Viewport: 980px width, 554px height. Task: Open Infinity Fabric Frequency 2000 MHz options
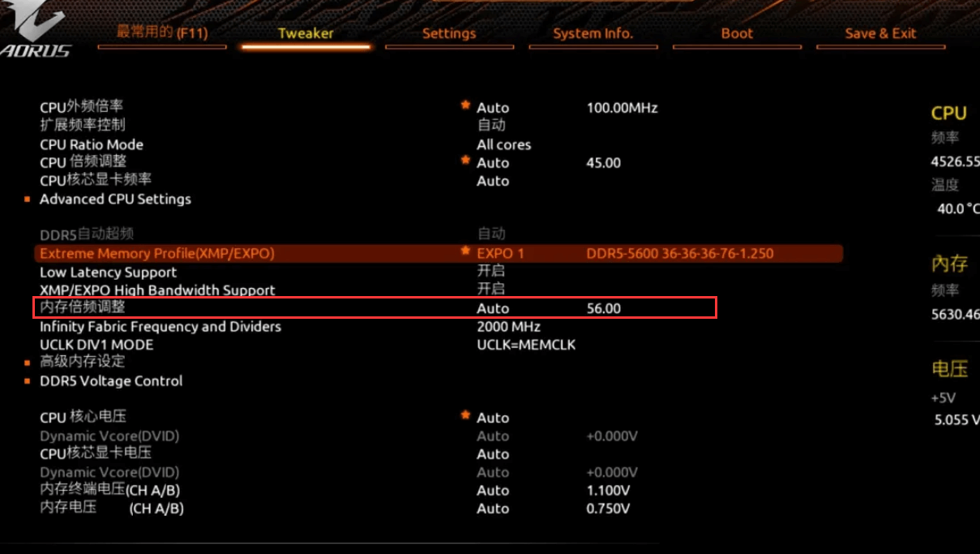pos(508,327)
